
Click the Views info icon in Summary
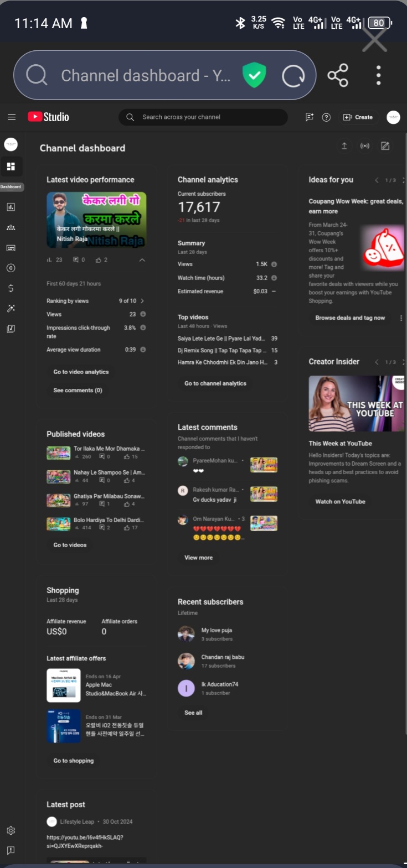pyautogui.click(x=274, y=264)
